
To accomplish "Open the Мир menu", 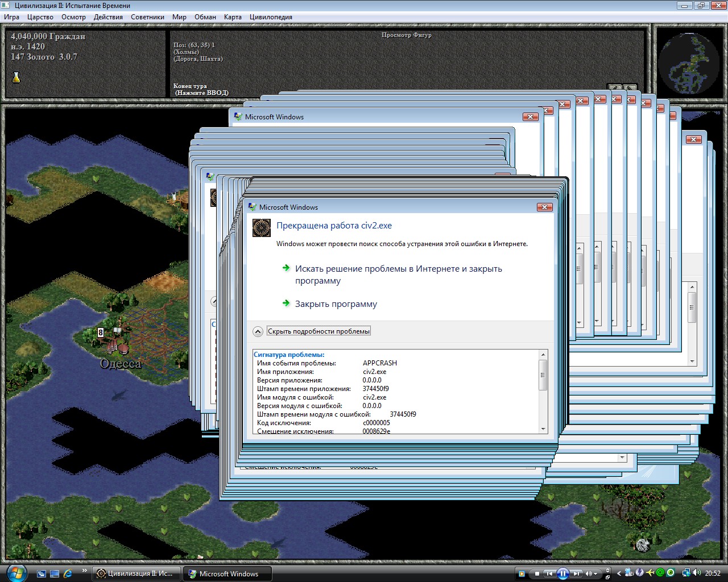I will [x=180, y=17].
